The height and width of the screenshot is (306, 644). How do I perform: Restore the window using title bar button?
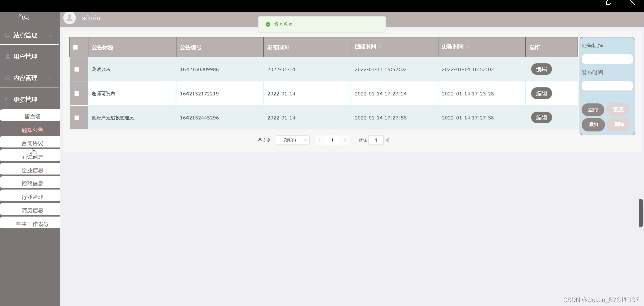pyautogui.click(x=609, y=3)
